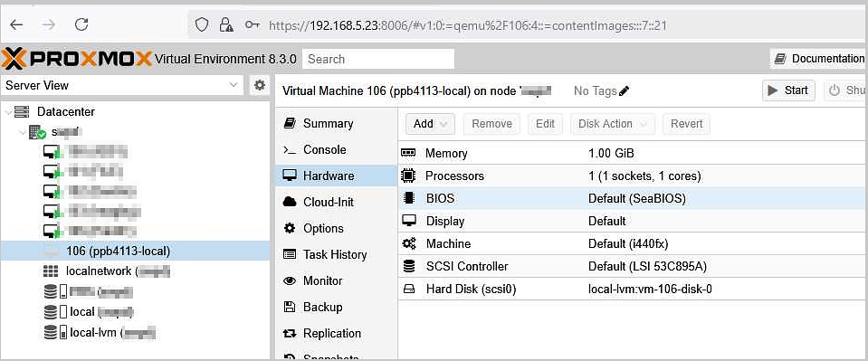Viewport: 868px width, 361px height.
Task: Click the Memory row chip icon
Action: pyautogui.click(x=408, y=153)
